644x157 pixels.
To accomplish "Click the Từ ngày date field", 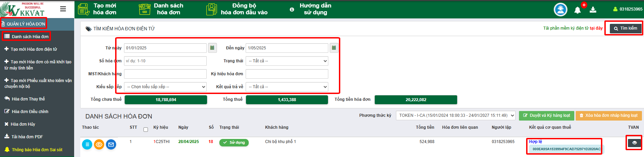I will [165, 48].
